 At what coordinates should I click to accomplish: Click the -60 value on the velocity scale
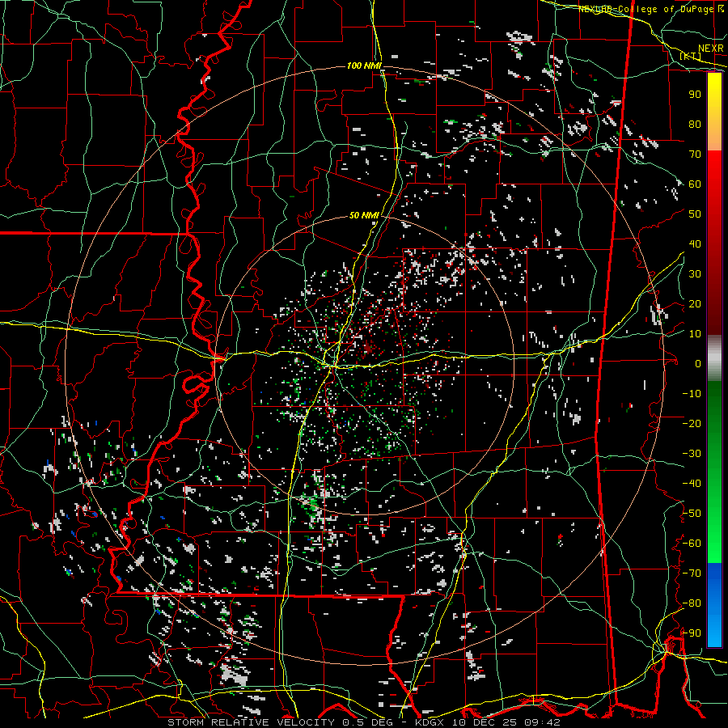coord(692,544)
